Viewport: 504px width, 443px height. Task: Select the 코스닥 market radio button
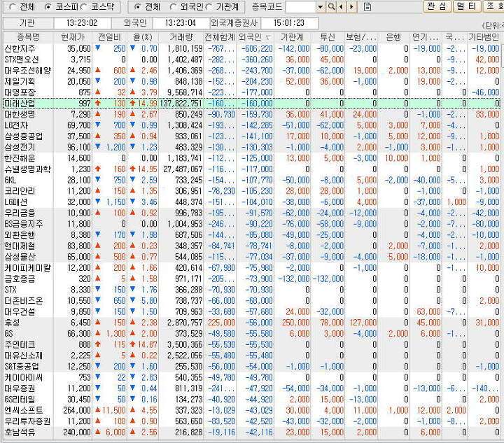pos(83,7)
